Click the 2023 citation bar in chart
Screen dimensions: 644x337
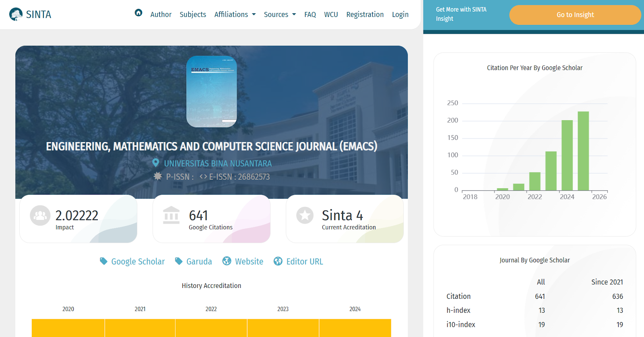[x=551, y=171]
